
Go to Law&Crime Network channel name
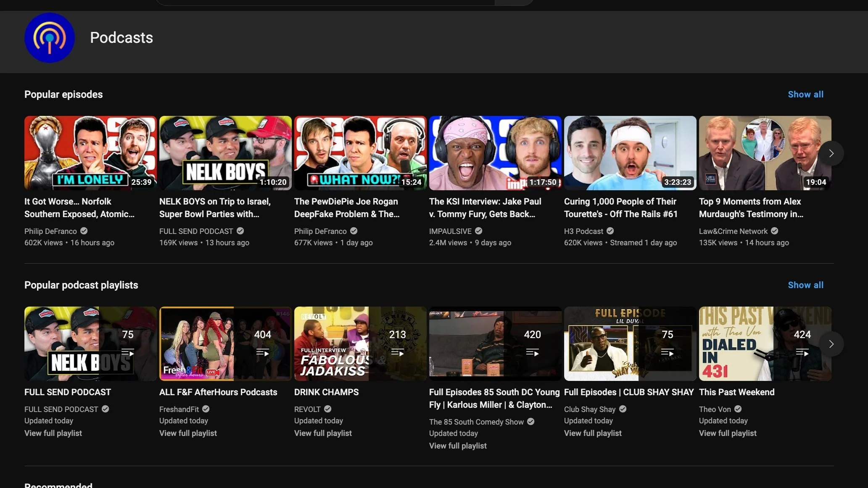point(733,231)
